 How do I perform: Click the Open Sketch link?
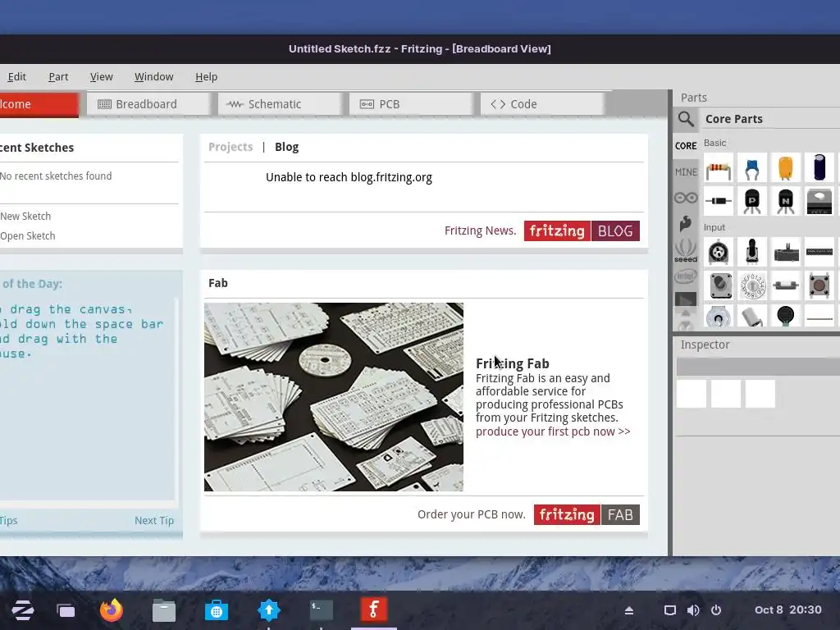[x=27, y=235]
